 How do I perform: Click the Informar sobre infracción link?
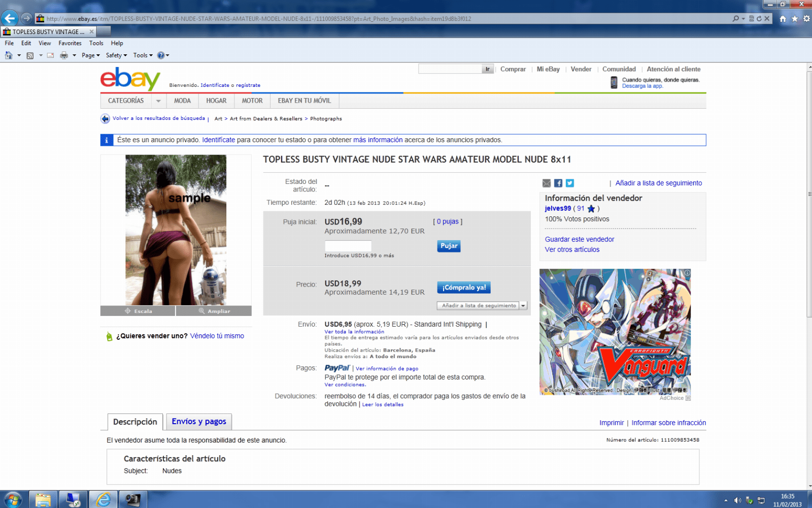[x=668, y=423]
